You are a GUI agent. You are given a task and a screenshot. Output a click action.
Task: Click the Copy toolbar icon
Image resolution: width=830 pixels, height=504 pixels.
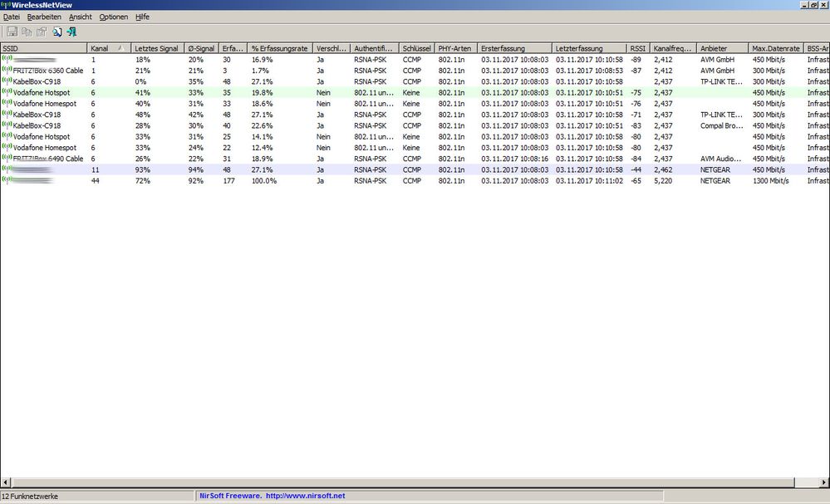(26, 32)
